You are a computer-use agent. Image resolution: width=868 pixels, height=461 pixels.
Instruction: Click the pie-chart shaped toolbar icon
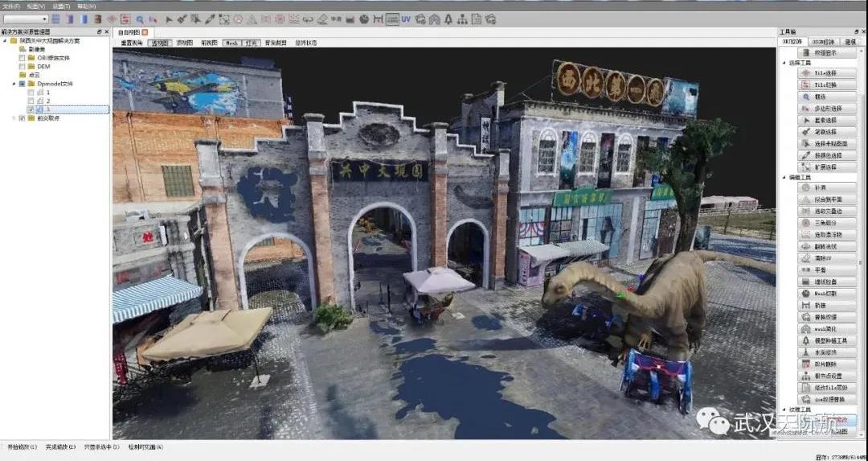(x=364, y=19)
